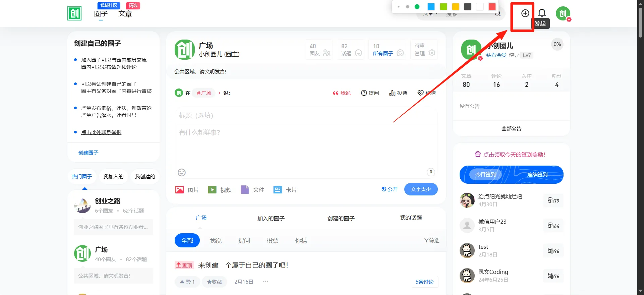Screen dimensions: 644x295
Task: Filter feed by 全部
Action: [187, 240]
